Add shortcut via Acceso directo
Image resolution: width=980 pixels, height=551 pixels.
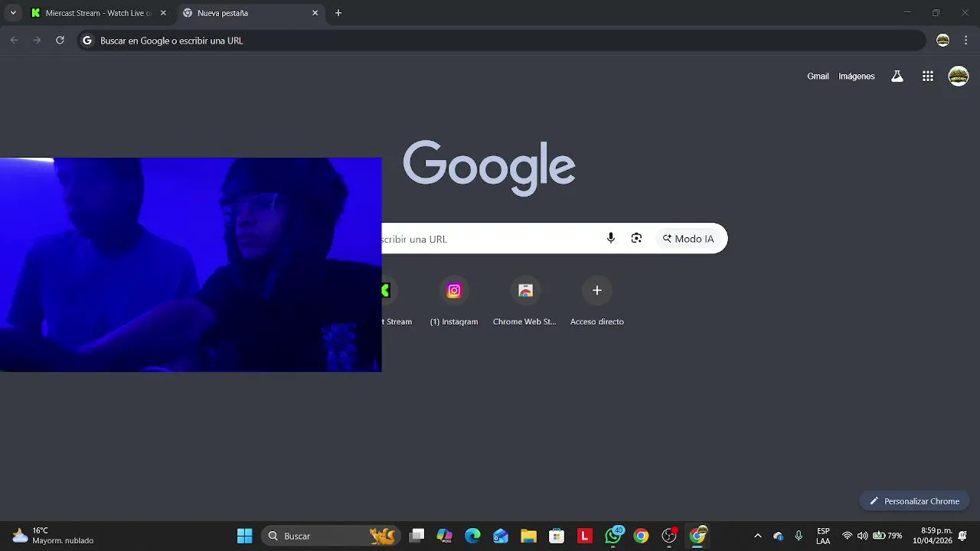coord(597,302)
